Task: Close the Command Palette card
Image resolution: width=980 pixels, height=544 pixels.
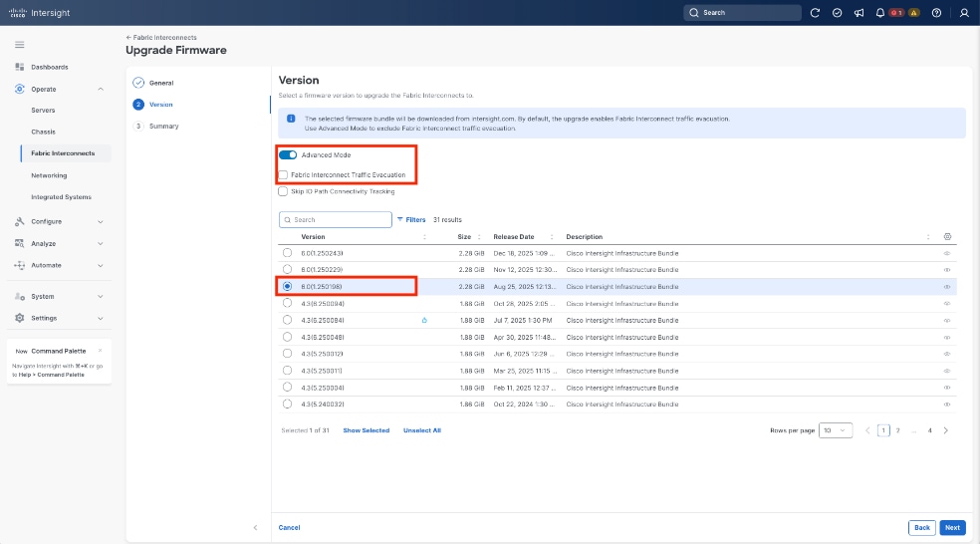Action: pos(100,351)
